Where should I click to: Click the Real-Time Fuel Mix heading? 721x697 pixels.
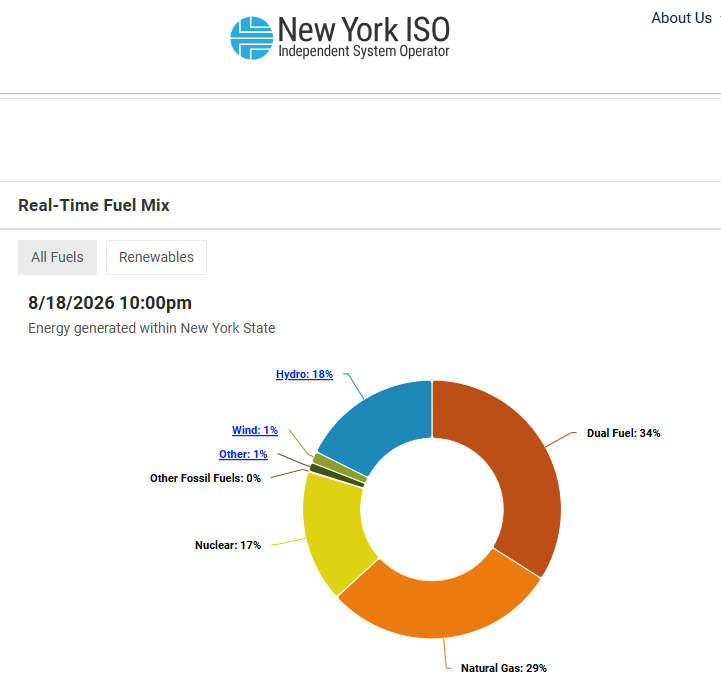coord(94,205)
